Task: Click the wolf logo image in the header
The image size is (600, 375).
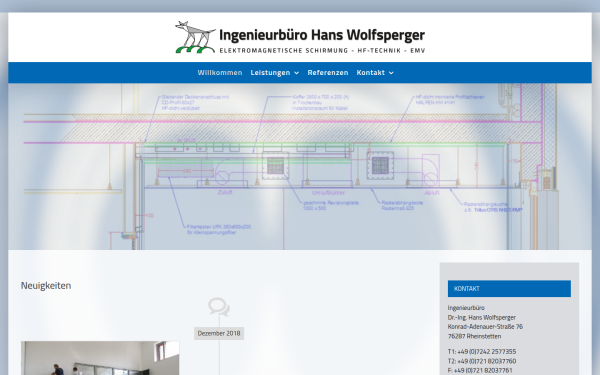Action: coord(195,37)
